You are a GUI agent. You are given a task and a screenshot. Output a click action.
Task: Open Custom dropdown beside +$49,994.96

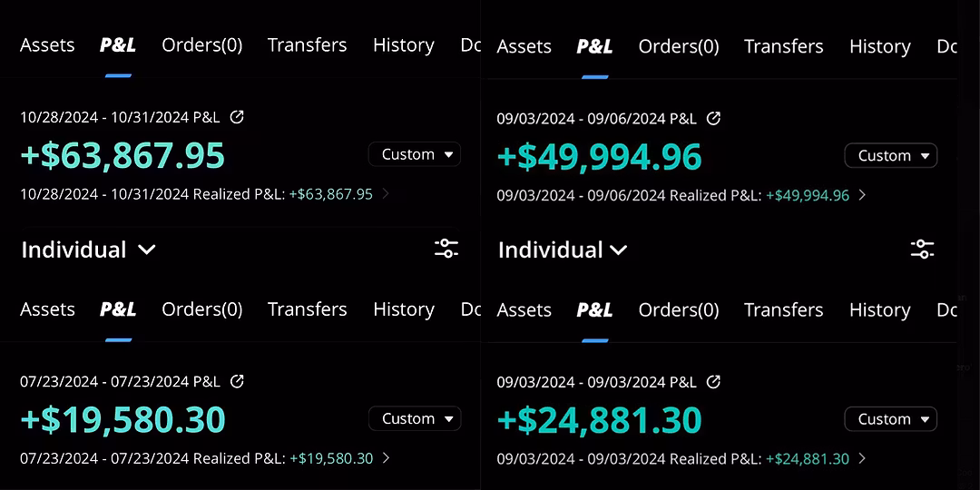pos(891,156)
